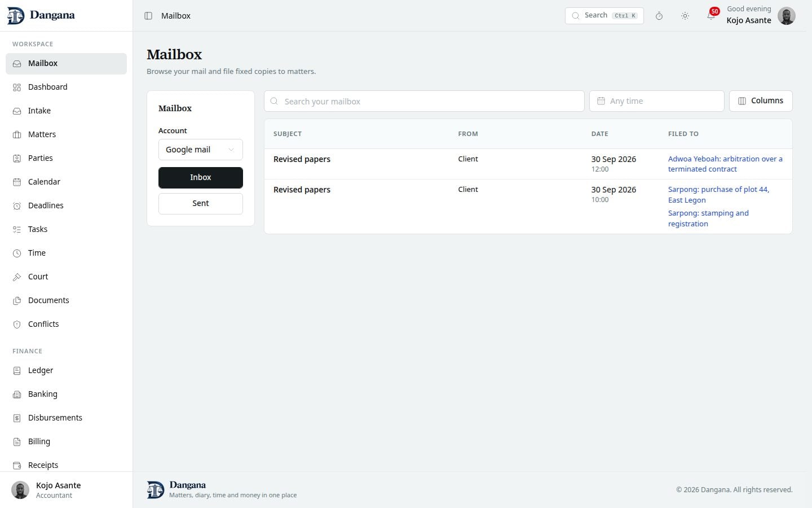Open the Columns chooser
The image size is (812, 508).
761,101
